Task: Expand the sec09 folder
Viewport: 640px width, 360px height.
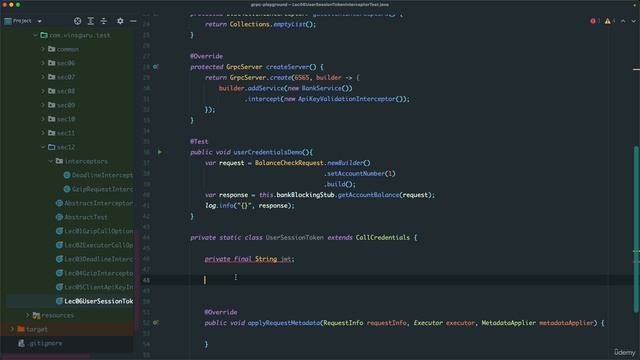Action: [x=43, y=105]
